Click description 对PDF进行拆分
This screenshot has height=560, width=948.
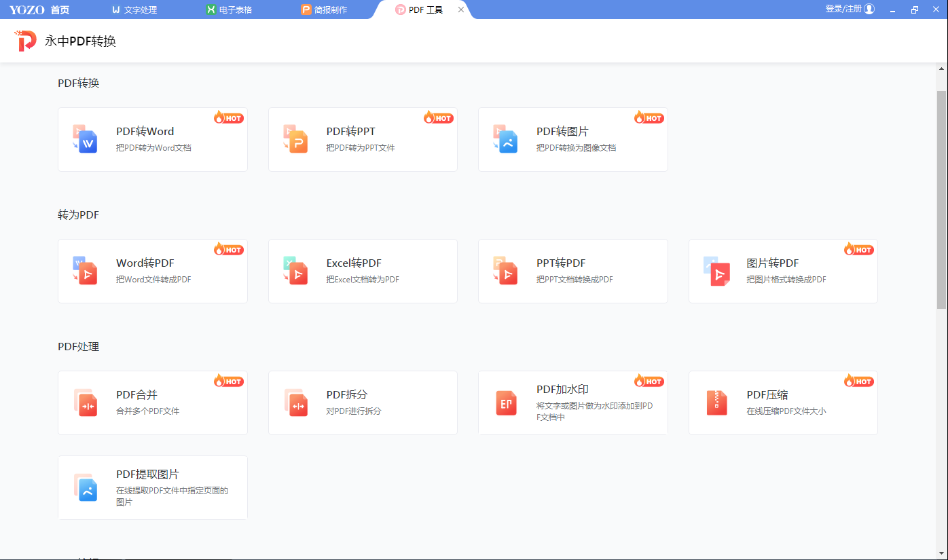click(x=354, y=411)
